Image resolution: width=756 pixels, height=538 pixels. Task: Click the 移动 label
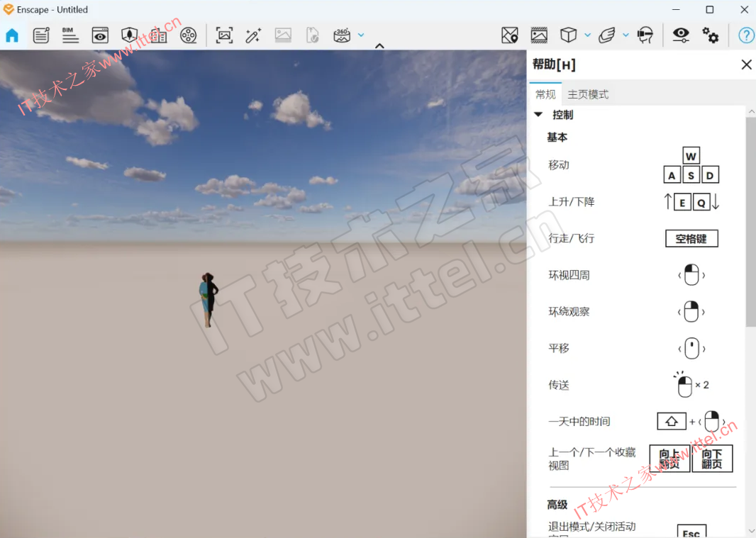point(559,165)
